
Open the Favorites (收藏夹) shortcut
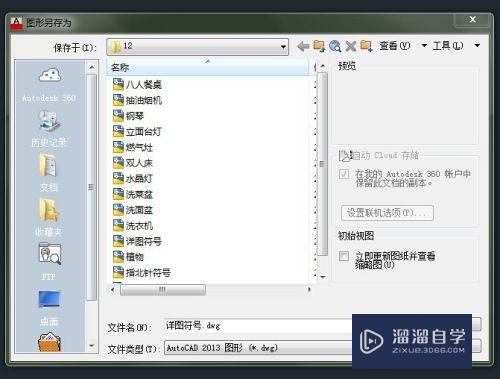pos(49,217)
